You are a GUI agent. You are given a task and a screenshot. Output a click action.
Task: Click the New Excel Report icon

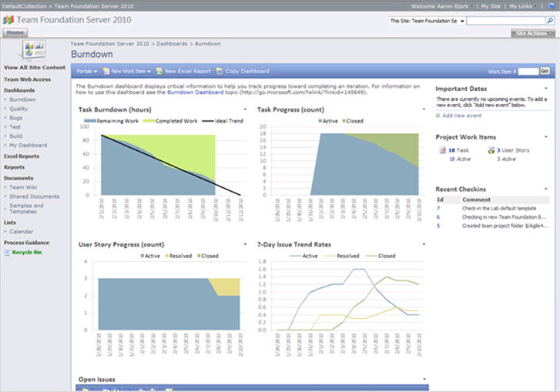pyautogui.click(x=159, y=72)
